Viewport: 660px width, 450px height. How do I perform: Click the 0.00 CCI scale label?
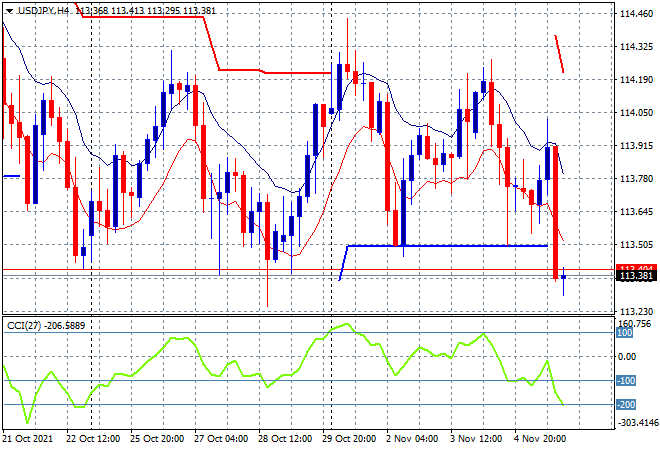[627, 357]
